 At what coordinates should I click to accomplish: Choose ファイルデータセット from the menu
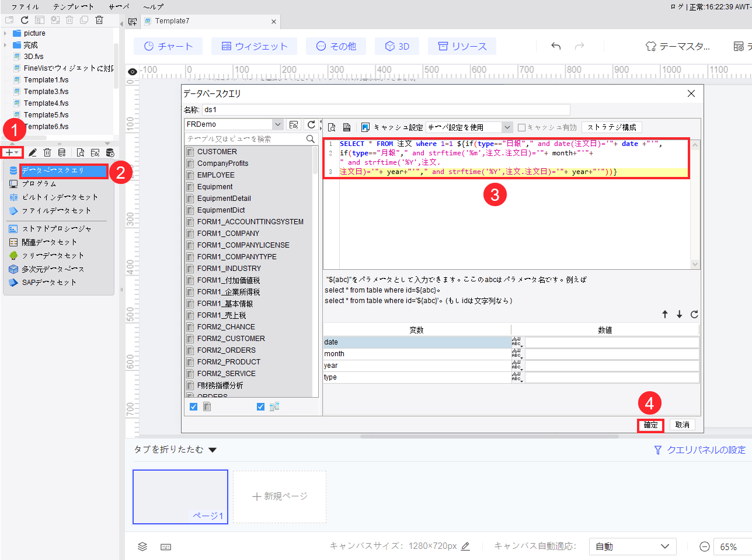56,211
